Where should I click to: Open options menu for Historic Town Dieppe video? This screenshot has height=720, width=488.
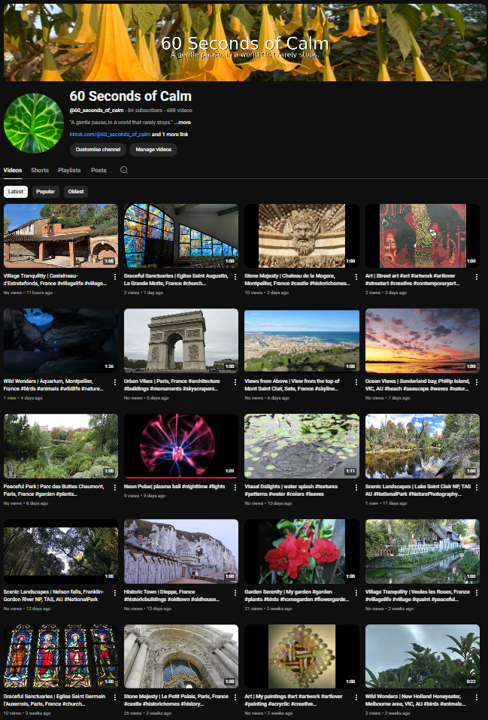click(x=235, y=593)
